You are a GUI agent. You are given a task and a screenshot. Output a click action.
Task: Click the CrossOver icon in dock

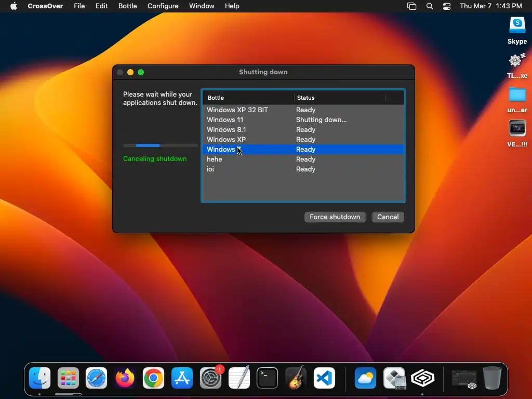click(x=422, y=378)
